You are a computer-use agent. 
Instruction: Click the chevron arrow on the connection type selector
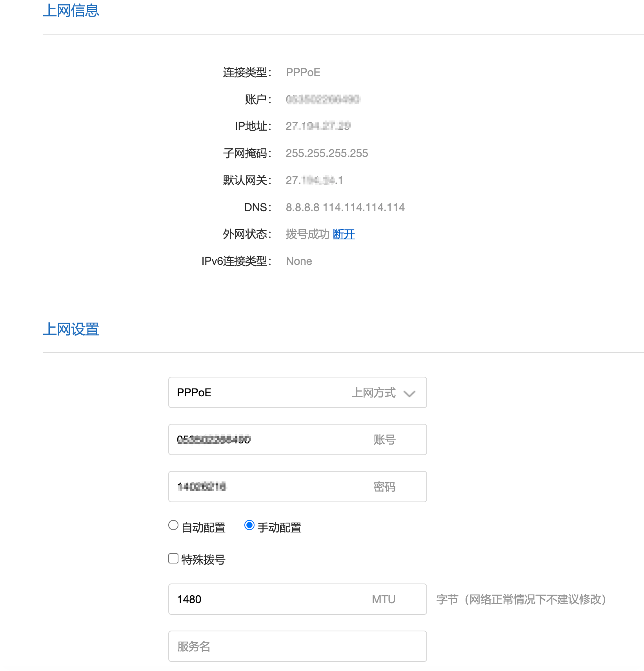[409, 392]
